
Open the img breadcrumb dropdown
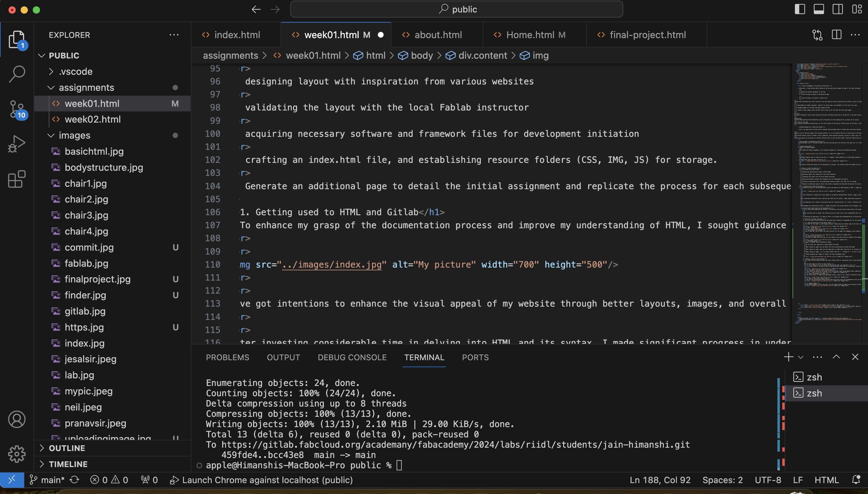[534, 55]
